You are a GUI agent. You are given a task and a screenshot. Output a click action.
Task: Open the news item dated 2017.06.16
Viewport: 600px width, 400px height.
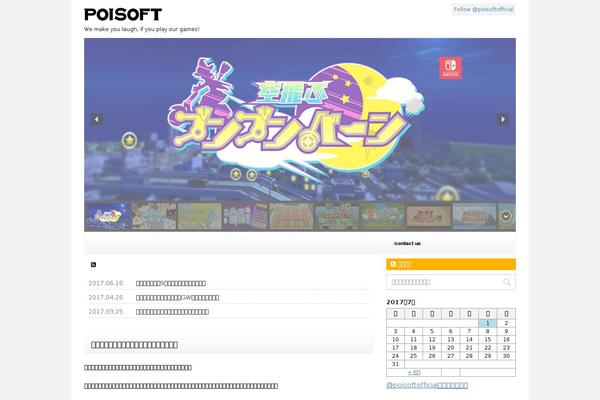click(171, 283)
